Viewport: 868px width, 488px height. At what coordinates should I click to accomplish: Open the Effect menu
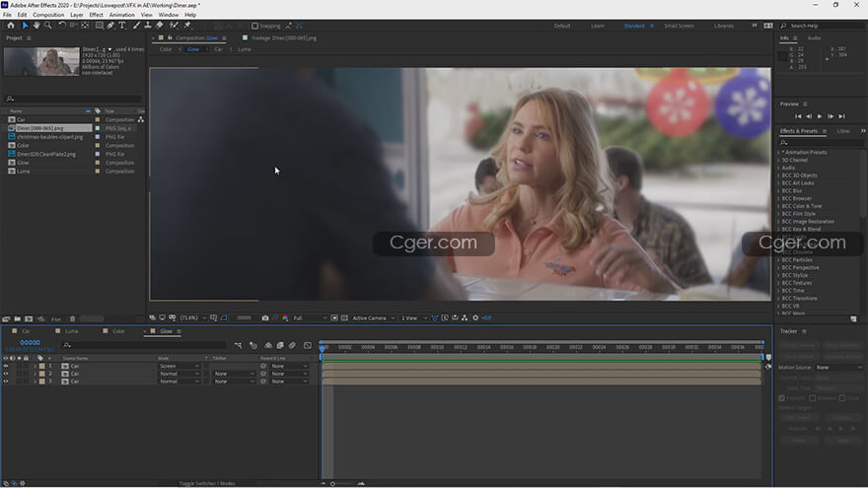pos(96,15)
